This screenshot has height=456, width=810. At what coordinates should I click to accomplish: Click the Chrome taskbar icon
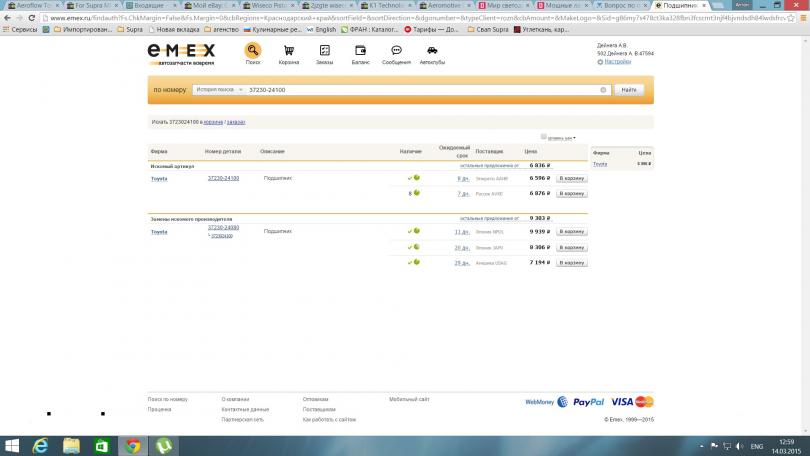133,446
